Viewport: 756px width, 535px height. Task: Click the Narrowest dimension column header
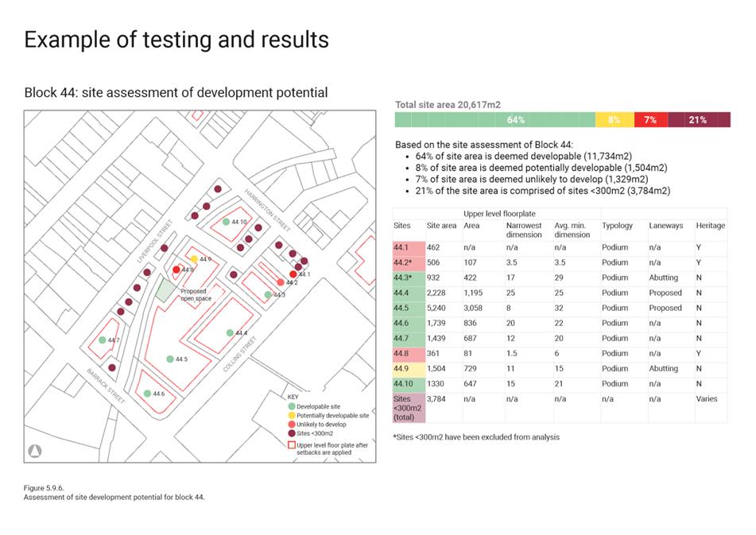click(x=524, y=230)
